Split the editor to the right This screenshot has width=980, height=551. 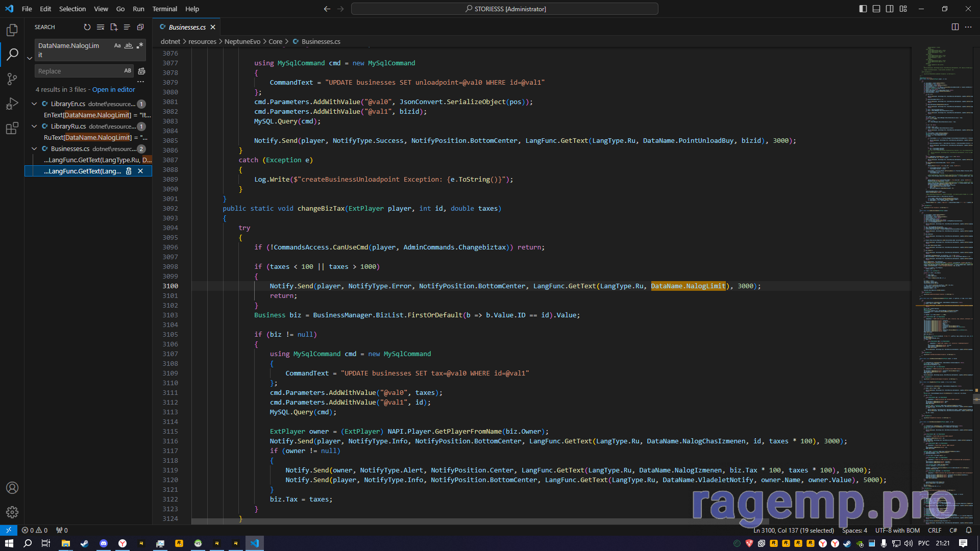[955, 27]
